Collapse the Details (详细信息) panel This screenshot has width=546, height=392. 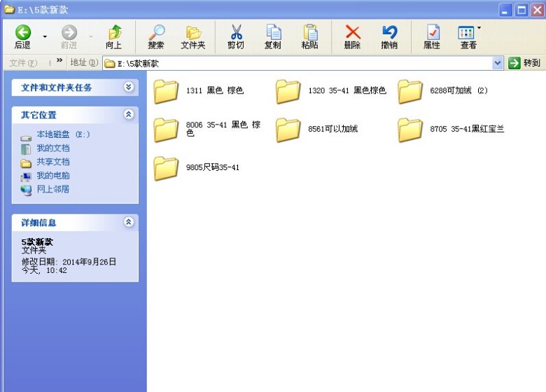pos(128,222)
